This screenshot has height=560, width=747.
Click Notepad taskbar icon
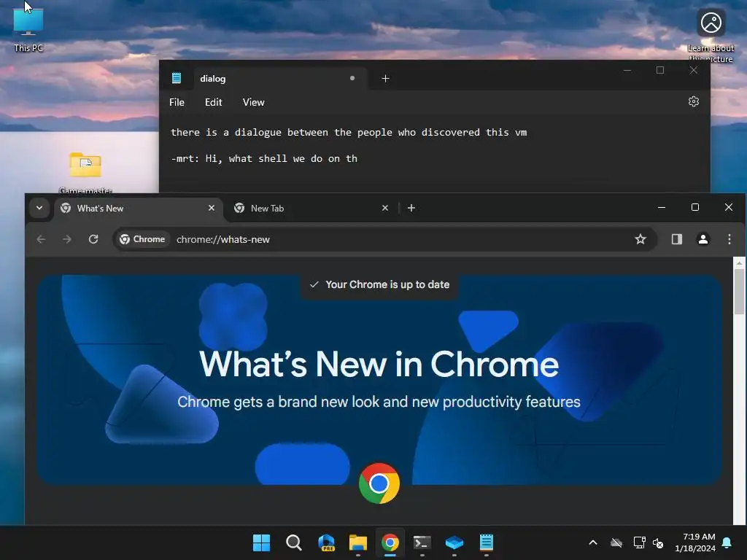pyautogui.click(x=487, y=542)
